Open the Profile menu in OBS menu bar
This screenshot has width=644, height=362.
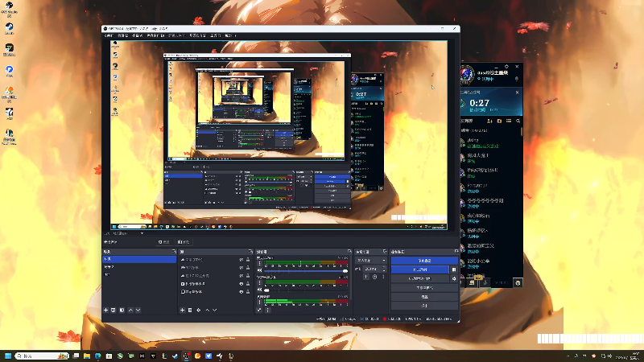click(175, 35)
